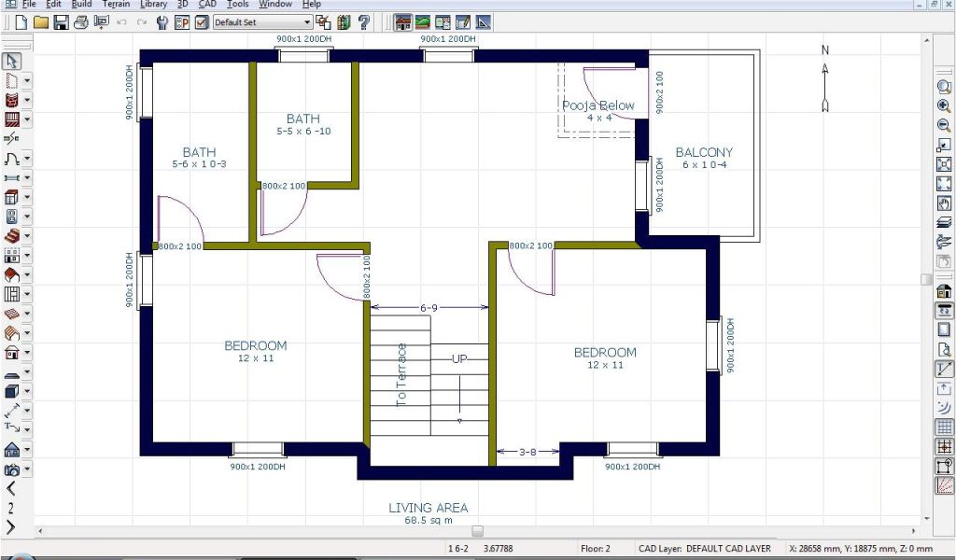956x560 pixels.
Task: Open the CAD menu
Action: point(206,5)
